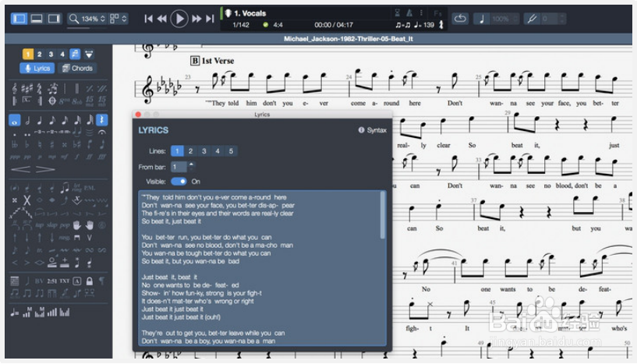Toggle the metronome icon
The width and height of the screenshot is (637, 364).
point(409,13)
